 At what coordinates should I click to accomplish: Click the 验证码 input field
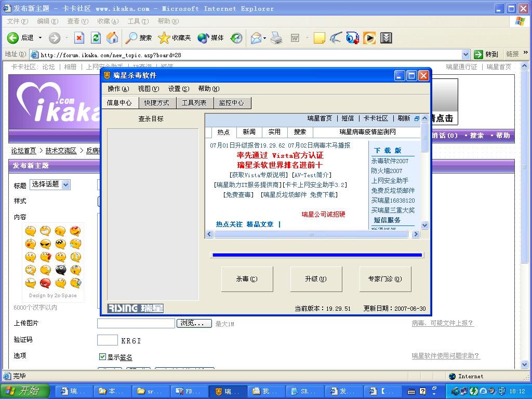coord(107,340)
